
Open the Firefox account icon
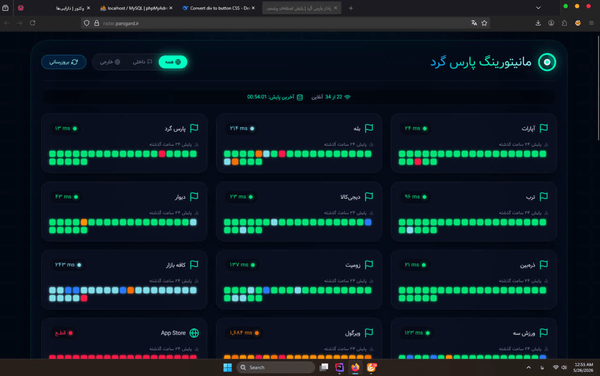pos(551,23)
